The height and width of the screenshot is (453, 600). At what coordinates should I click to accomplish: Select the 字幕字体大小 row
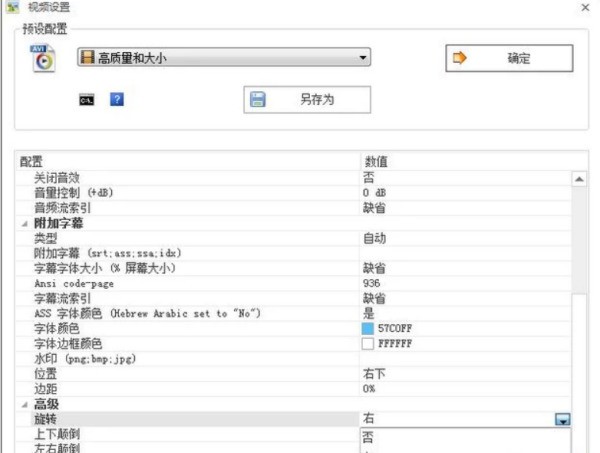point(294,268)
